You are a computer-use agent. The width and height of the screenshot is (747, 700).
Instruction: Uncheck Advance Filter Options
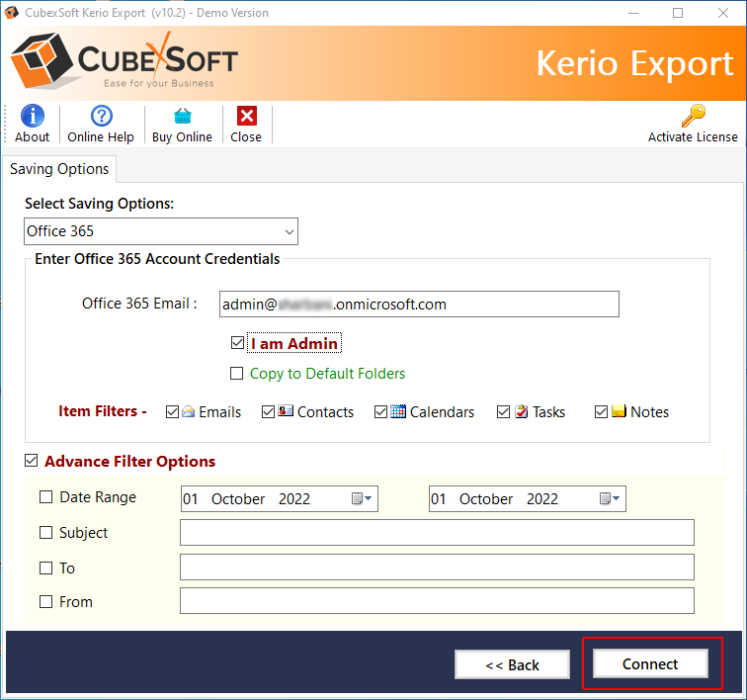click(32, 461)
